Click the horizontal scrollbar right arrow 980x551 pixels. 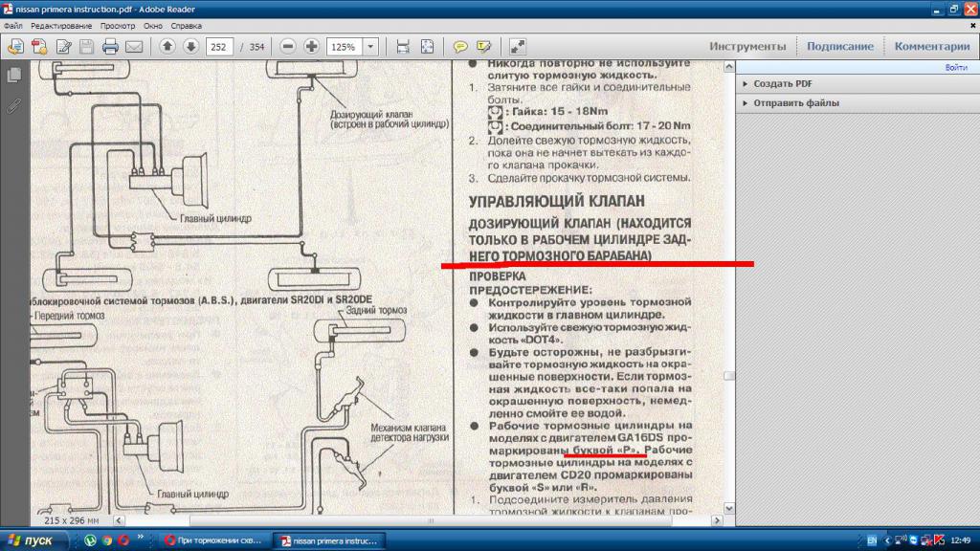point(718,519)
